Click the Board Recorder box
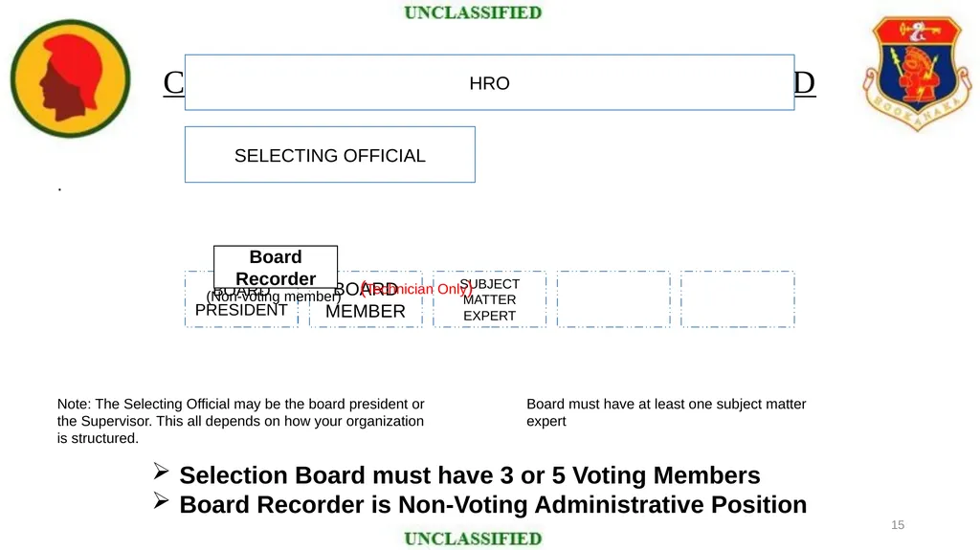Screen dimensions: 980x550 (x=276, y=267)
